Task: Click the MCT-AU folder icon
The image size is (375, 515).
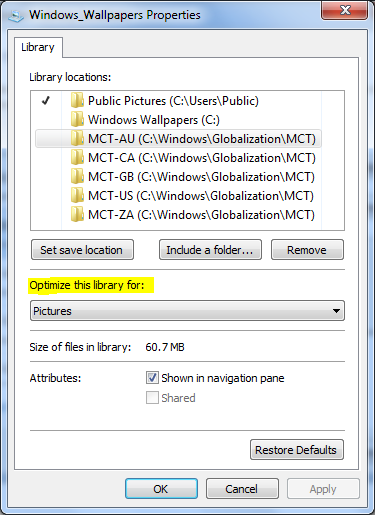Action: click(x=77, y=138)
